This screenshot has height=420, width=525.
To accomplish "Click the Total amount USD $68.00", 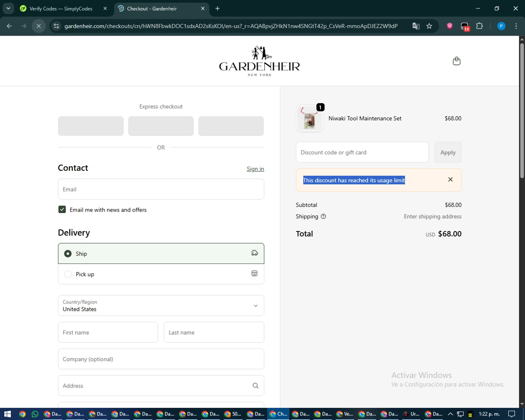I will point(443,234).
